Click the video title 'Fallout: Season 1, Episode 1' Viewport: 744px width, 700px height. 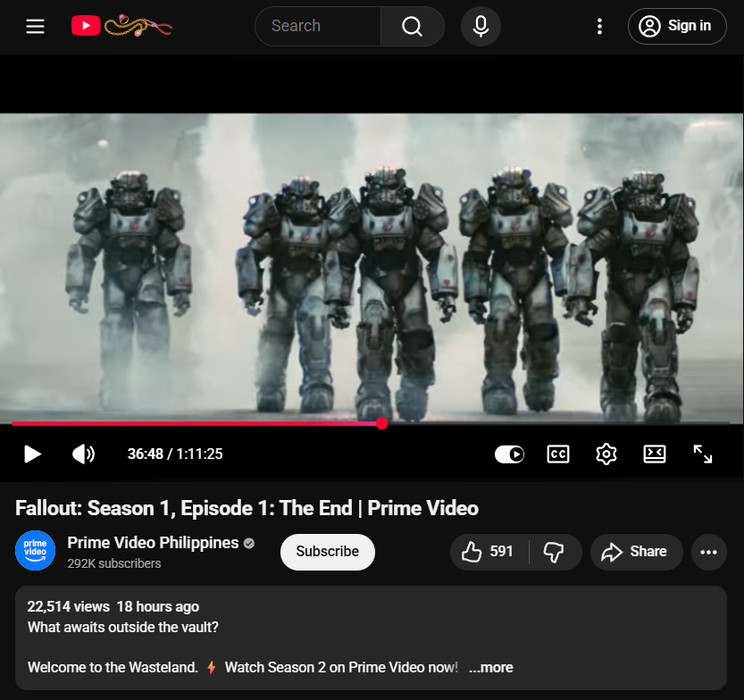pyautogui.click(x=247, y=508)
